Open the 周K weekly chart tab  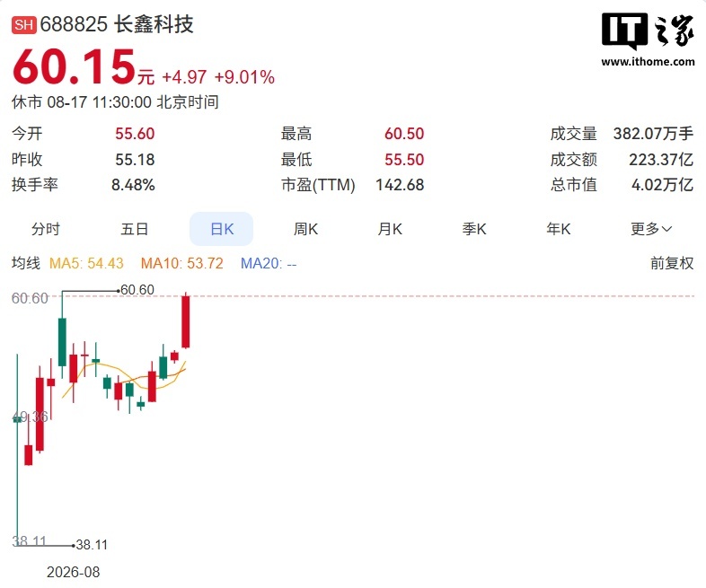coord(305,229)
